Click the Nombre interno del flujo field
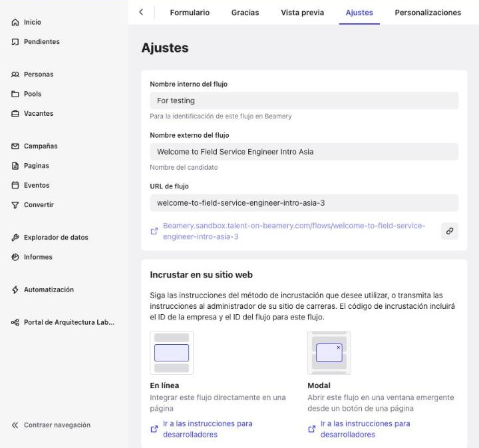The width and height of the screenshot is (479, 448). (x=304, y=101)
